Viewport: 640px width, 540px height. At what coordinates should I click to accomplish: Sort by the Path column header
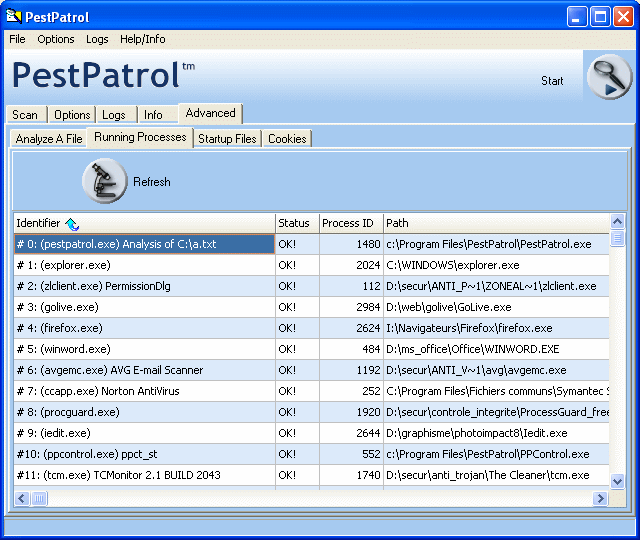(x=497, y=223)
